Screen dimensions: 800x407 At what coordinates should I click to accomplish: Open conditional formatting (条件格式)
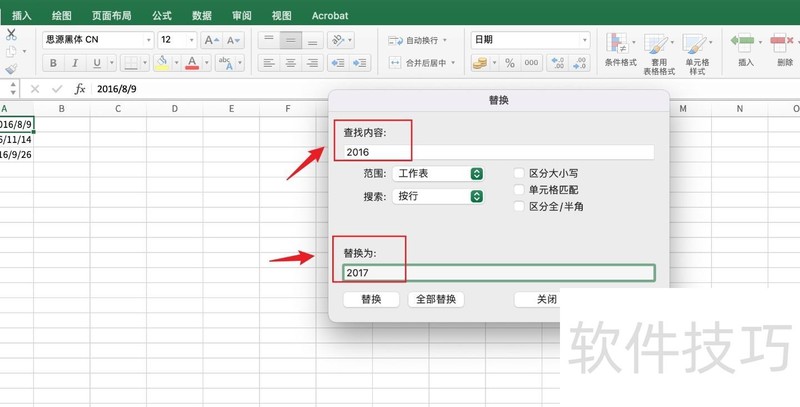point(620,51)
